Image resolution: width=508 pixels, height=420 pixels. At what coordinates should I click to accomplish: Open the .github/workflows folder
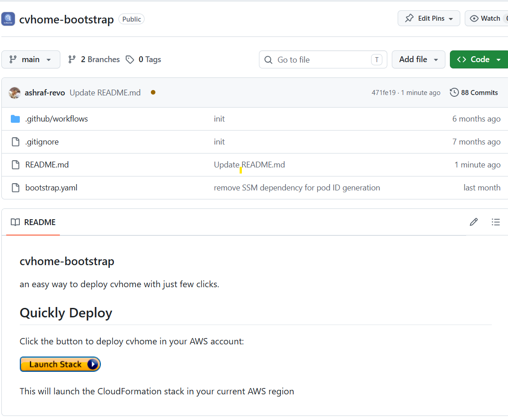pyautogui.click(x=56, y=119)
